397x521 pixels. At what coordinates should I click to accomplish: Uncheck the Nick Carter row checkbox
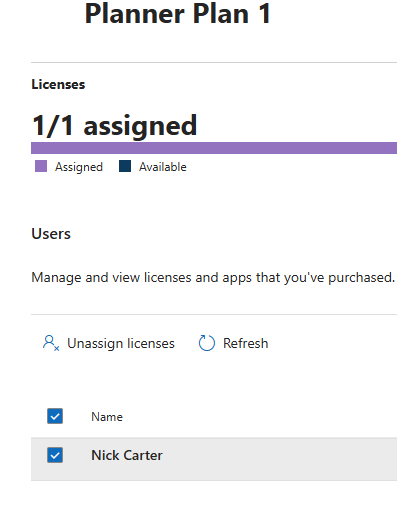click(55, 455)
